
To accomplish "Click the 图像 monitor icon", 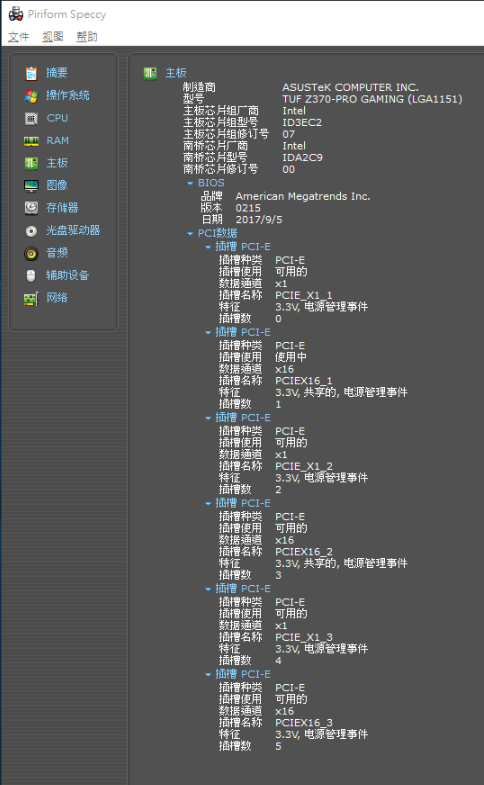I will point(31,186).
